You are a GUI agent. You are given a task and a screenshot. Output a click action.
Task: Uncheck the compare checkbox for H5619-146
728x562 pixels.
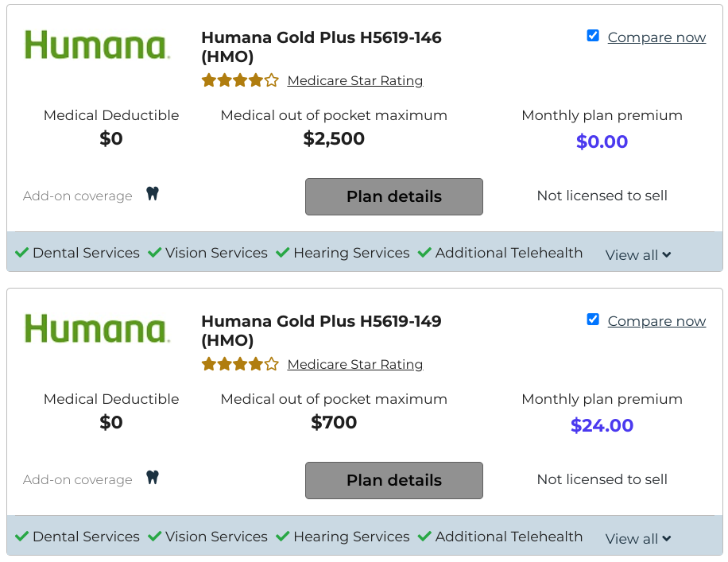click(593, 36)
